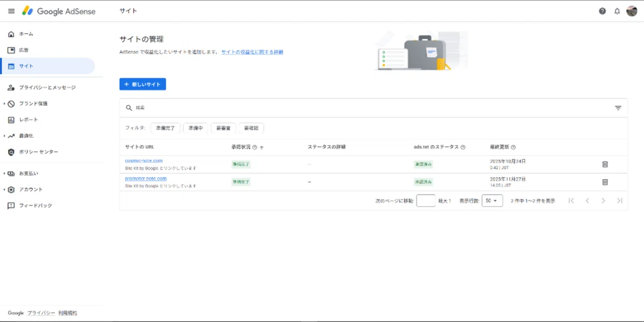Click the プライバシーとメッセージ icon
Viewport: 644px width, 322px height.
tap(11, 87)
